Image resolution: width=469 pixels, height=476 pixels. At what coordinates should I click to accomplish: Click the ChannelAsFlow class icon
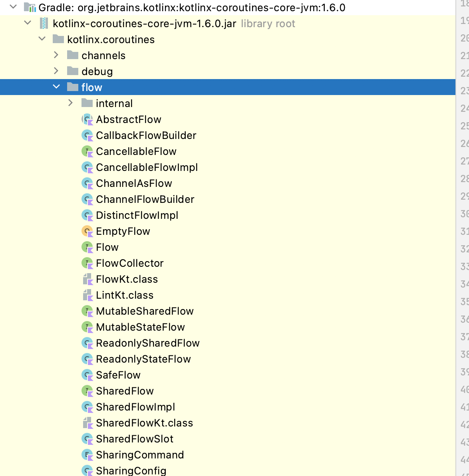point(87,183)
